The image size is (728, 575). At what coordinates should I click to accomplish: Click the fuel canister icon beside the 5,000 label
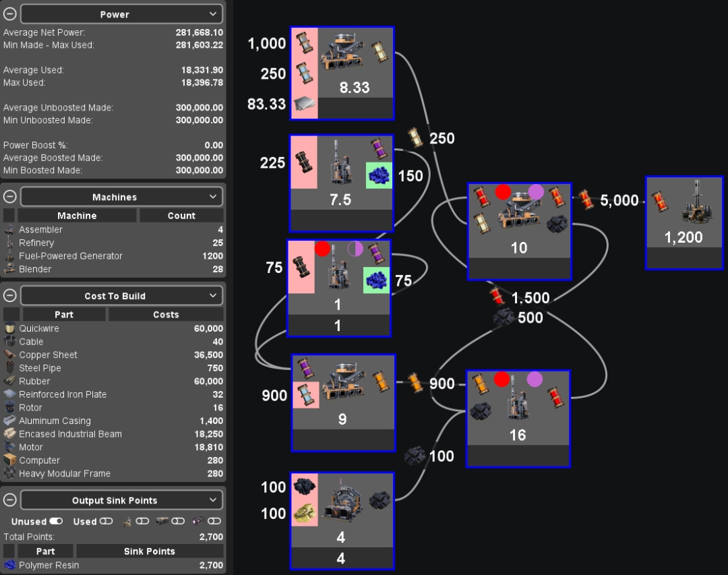(x=584, y=200)
